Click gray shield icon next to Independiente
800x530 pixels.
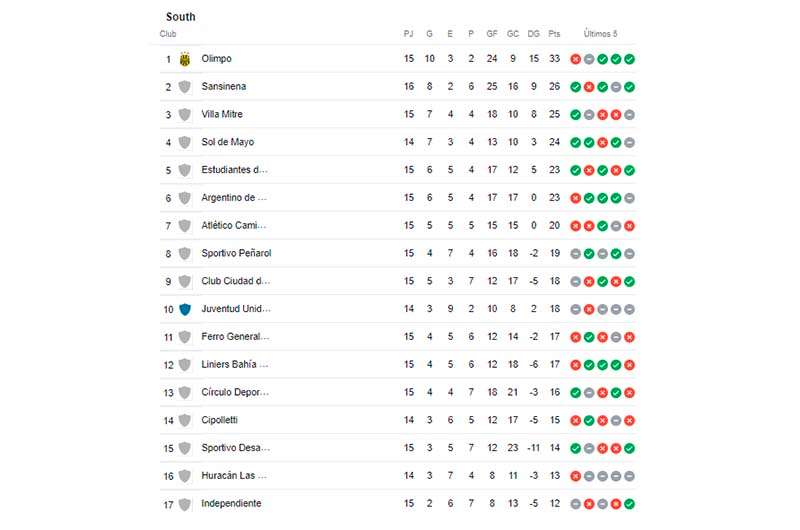tap(185, 504)
